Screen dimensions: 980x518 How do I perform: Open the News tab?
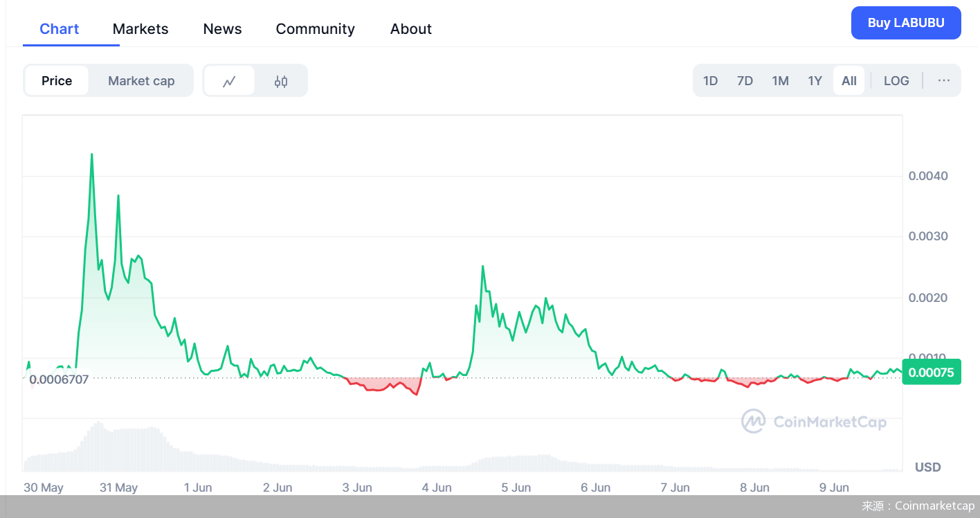pos(222,29)
